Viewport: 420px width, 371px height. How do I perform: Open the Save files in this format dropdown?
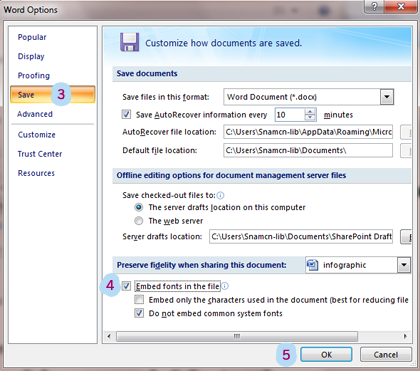(x=387, y=97)
